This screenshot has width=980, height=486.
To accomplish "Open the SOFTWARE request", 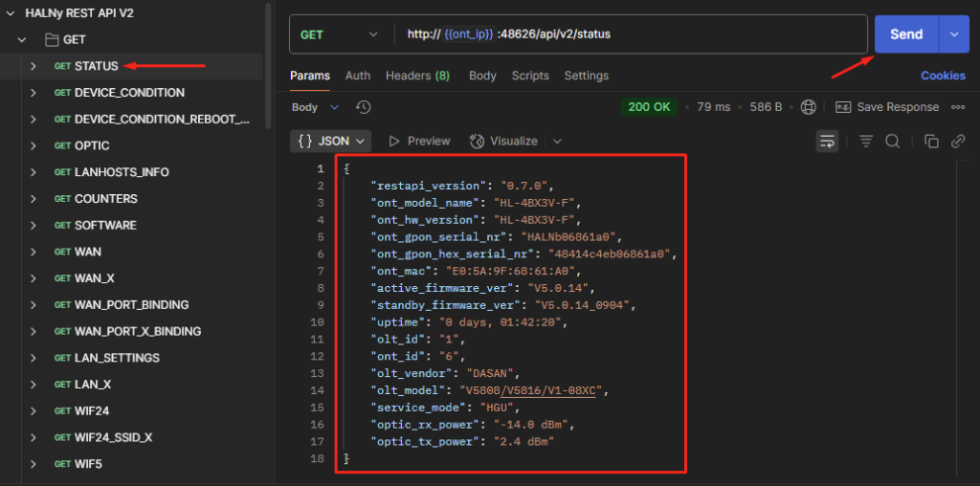I will [x=95, y=225].
